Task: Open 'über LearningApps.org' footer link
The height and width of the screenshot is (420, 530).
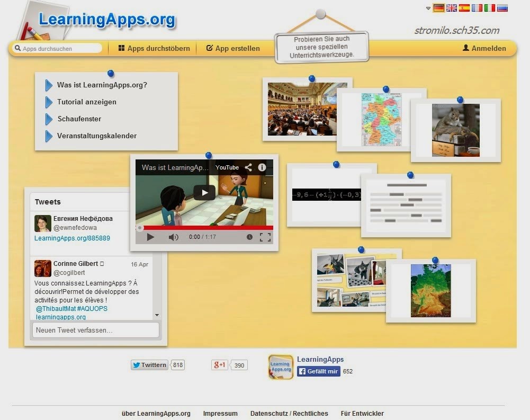Action: point(156,413)
